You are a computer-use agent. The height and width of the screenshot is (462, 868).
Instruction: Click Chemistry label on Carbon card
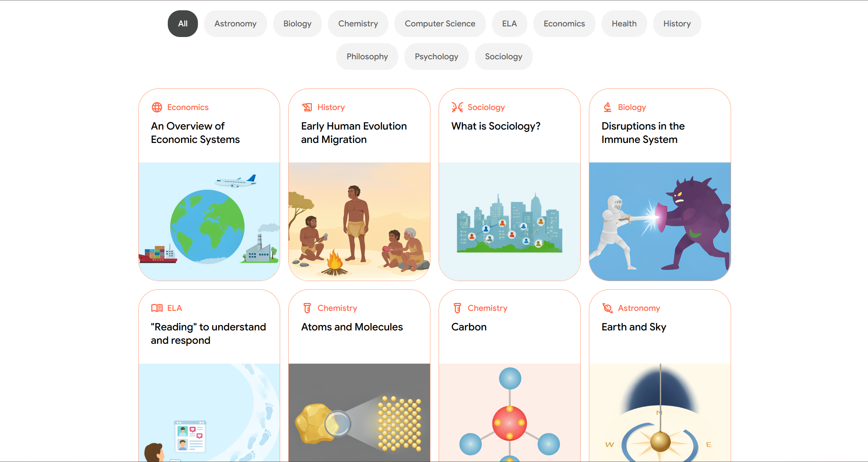[487, 308]
